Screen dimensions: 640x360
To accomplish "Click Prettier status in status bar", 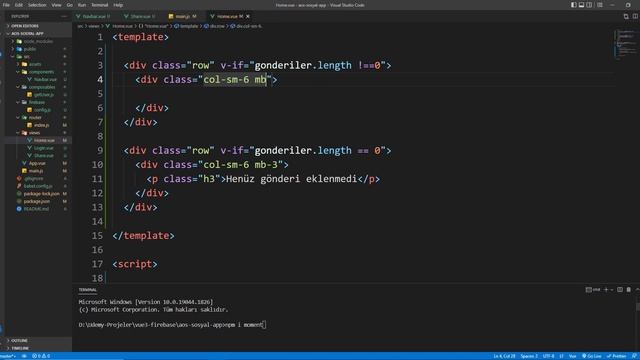I will point(616,356).
